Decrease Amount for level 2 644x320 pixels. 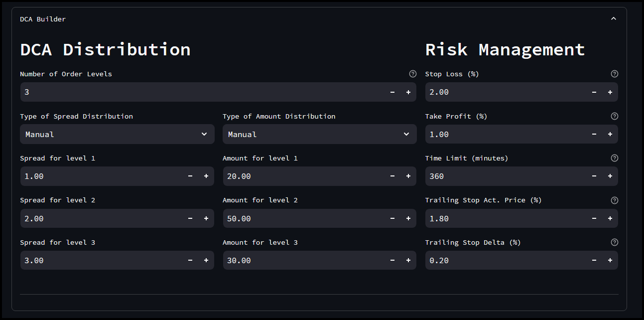tap(391, 218)
